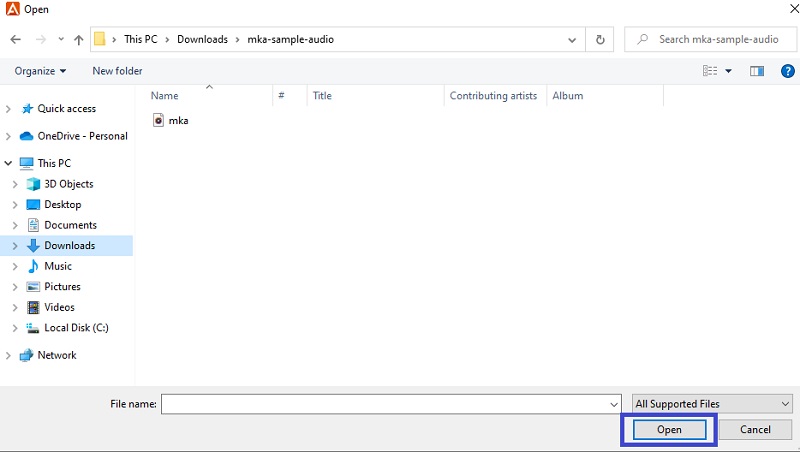Select This PC in address breadcrumb
The height and width of the screenshot is (452, 800).
tap(141, 39)
